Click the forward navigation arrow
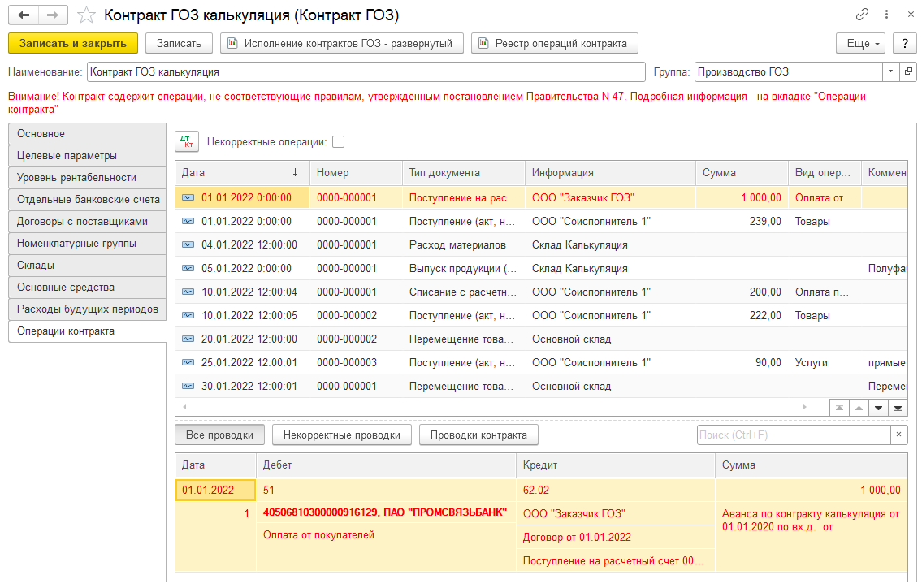The width and height of the screenshot is (922, 588). pyautogui.click(x=53, y=15)
